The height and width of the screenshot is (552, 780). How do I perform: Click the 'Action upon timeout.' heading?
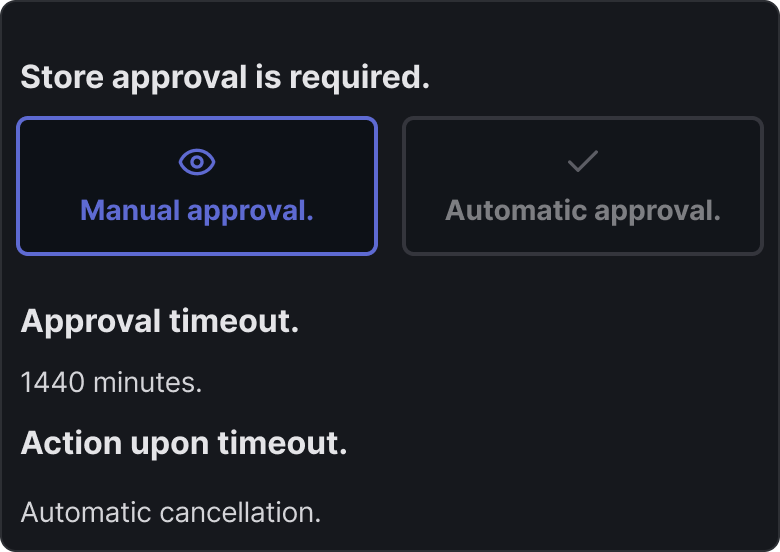pyautogui.click(x=184, y=443)
